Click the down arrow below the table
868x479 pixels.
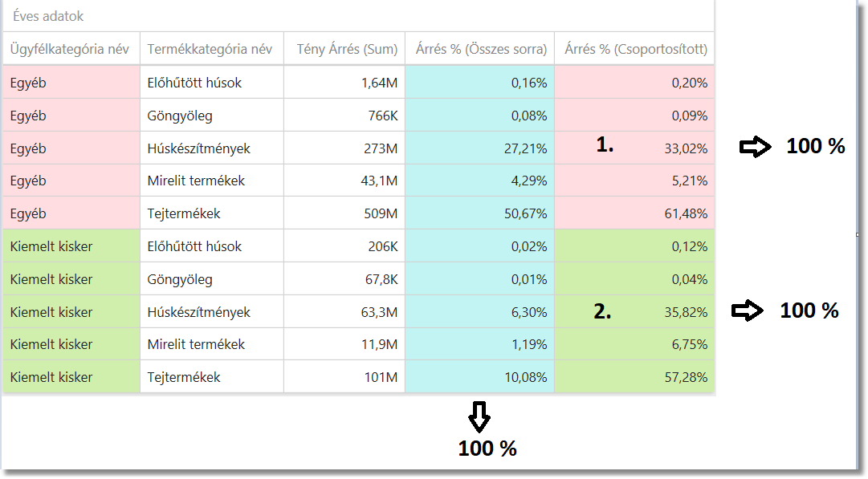pyautogui.click(x=479, y=416)
